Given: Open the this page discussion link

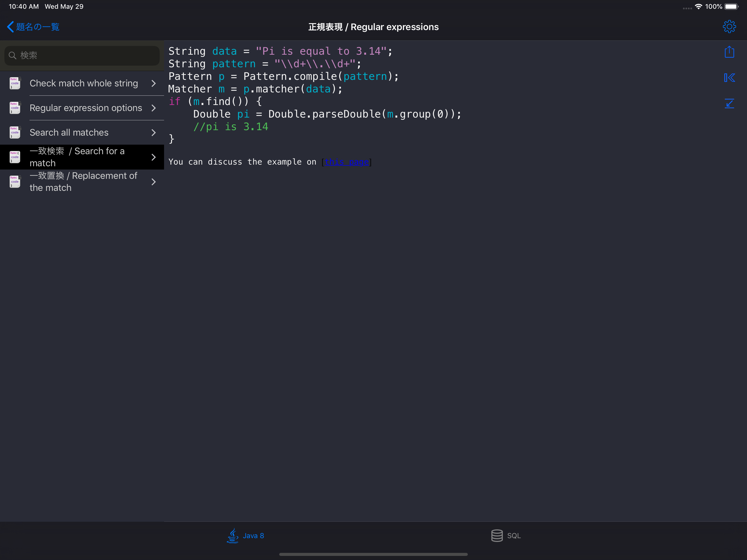Looking at the screenshot, I should 347,162.
